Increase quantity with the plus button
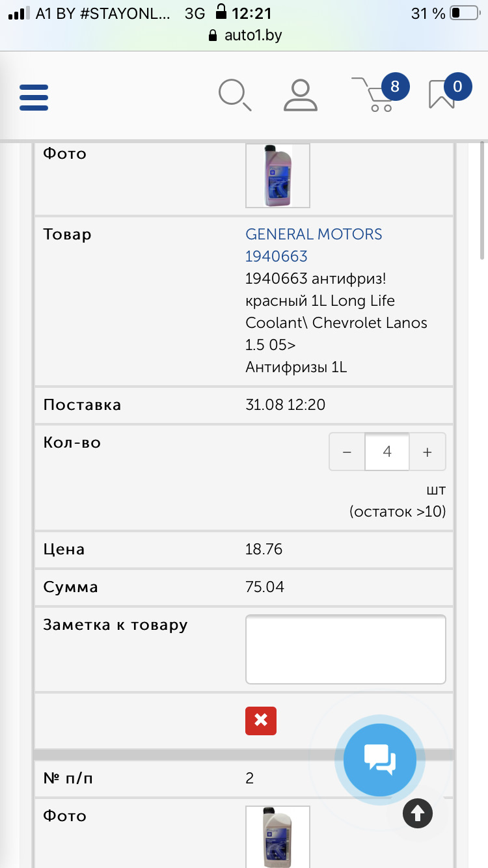Screen dimensions: 488x868 (427, 452)
